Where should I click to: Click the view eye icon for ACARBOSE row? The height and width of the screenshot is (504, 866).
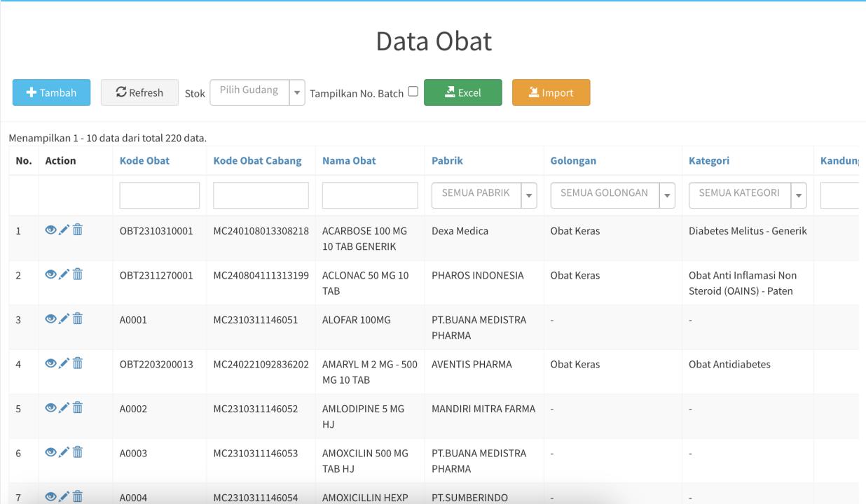tap(50, 230)
